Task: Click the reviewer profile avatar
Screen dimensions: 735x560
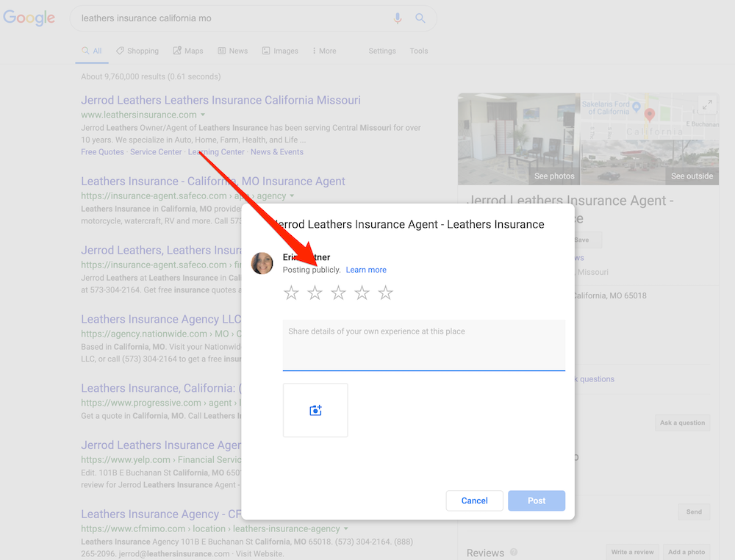Action: (262, 263)
